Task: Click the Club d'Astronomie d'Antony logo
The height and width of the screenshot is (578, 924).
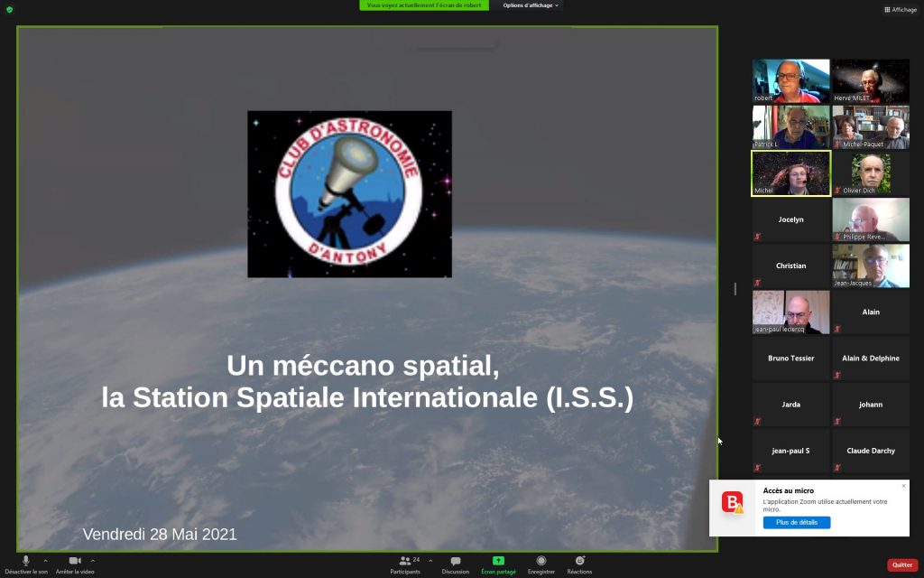Action: [349, 194]
